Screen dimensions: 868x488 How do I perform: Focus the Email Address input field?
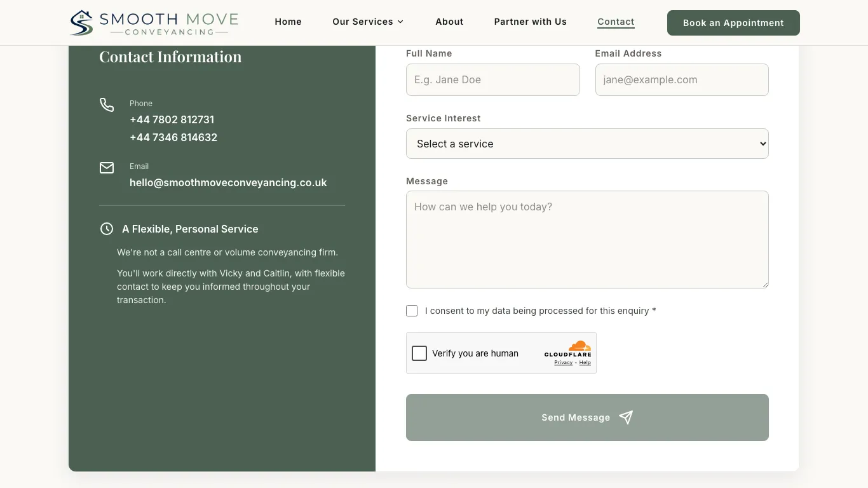(x=682, y=79)
